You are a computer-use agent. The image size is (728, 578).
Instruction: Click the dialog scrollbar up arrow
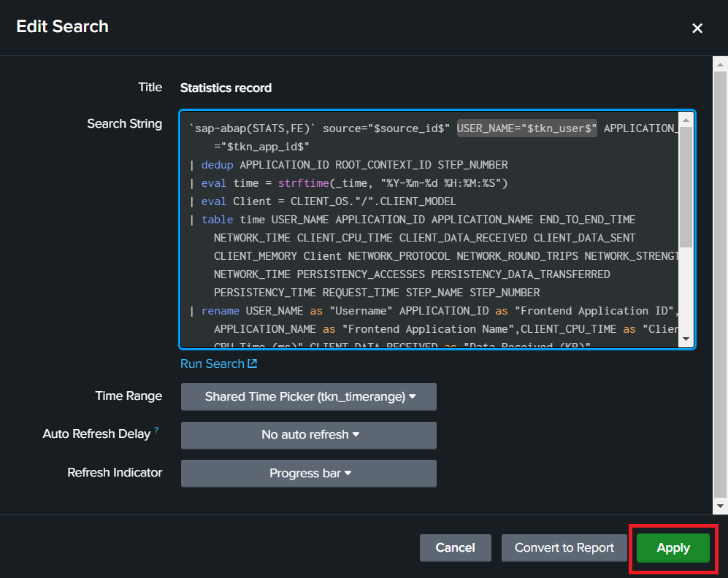click(x=720, y=64)
